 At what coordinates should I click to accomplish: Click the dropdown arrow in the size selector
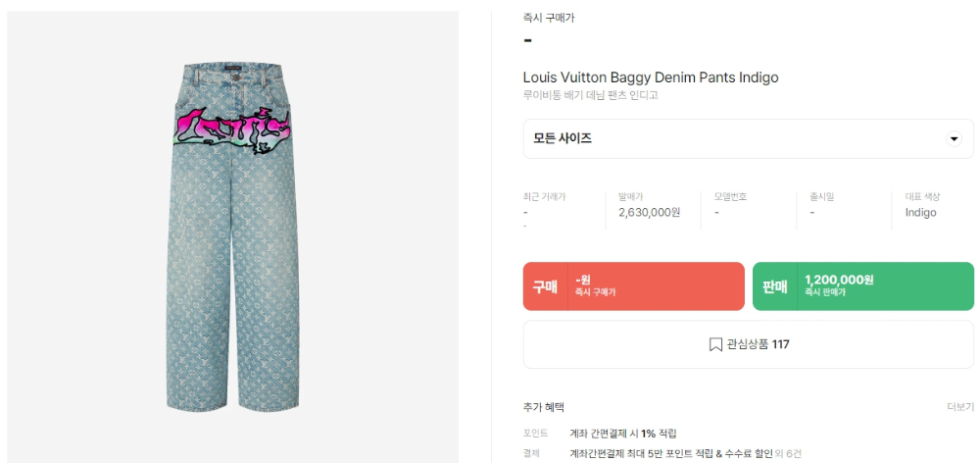pos(954,139)
